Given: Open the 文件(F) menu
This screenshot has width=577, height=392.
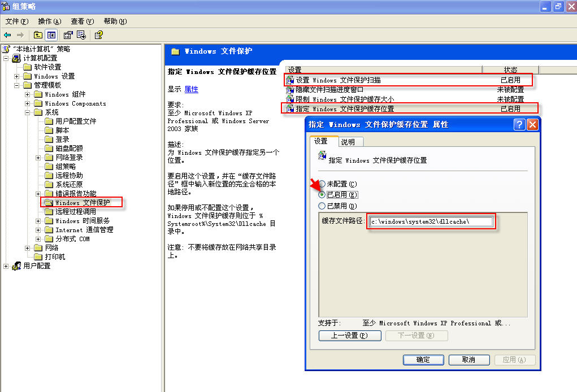Looking at the screenshot, I should pyautogui.click(x=17, y=21).
